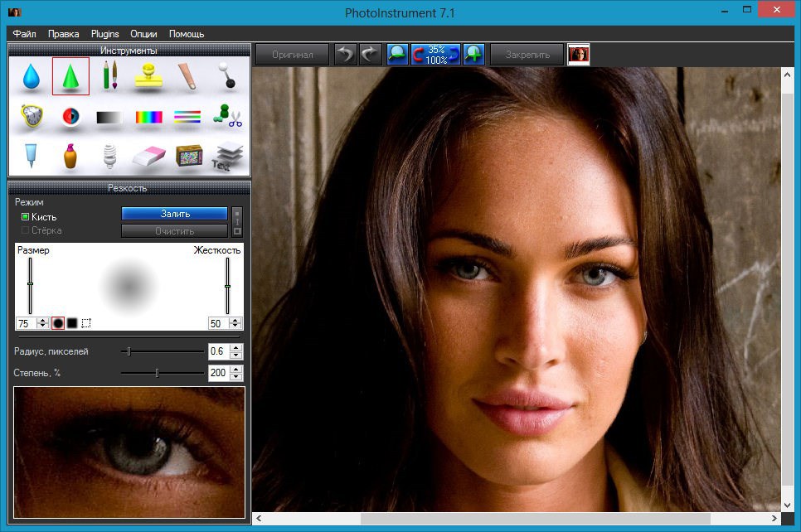The image size is (801, 532).
Task: Increase Размер value with its stepper arrow
Action: pyautogui.click(x=41, y=320)
